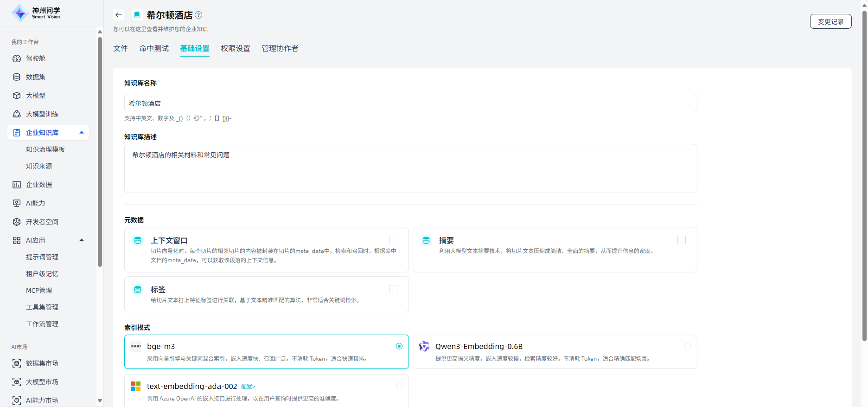This screenshot has height=407, width=868.
Task: Click the 神州问学 Smart Vision logo
Action: 36,13
